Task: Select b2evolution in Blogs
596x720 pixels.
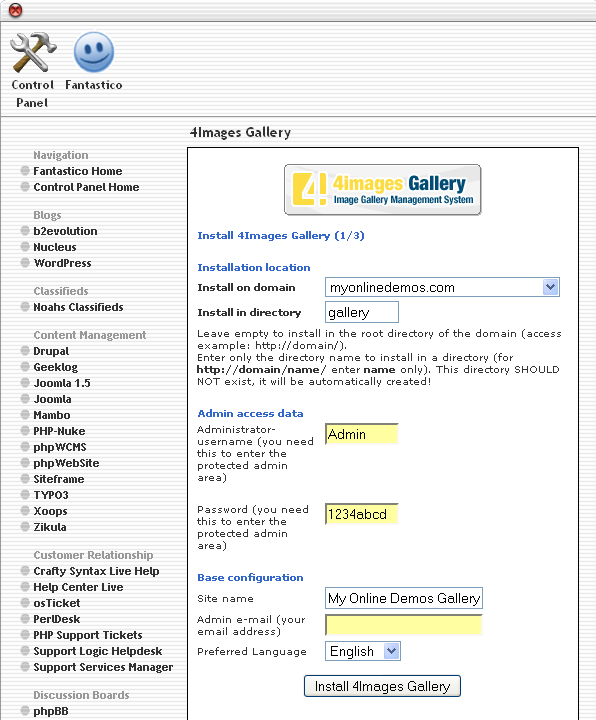Action: click(x=65, y=231)
